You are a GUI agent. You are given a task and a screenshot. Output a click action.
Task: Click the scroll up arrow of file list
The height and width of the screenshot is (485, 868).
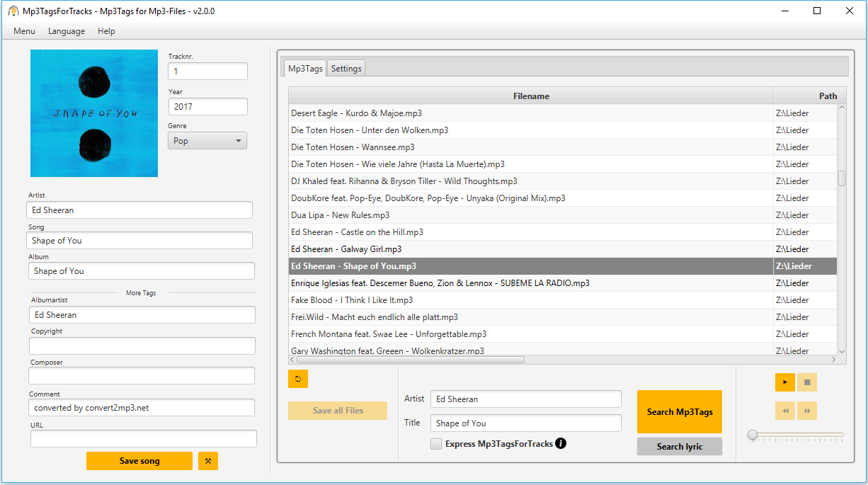point(842,108)
